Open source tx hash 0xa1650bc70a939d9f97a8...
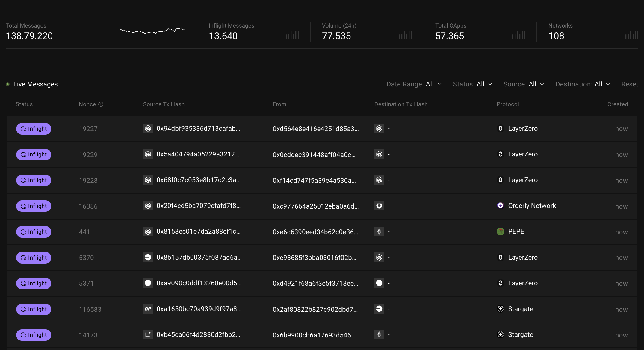Screen dimensions: 644x350 199,309
